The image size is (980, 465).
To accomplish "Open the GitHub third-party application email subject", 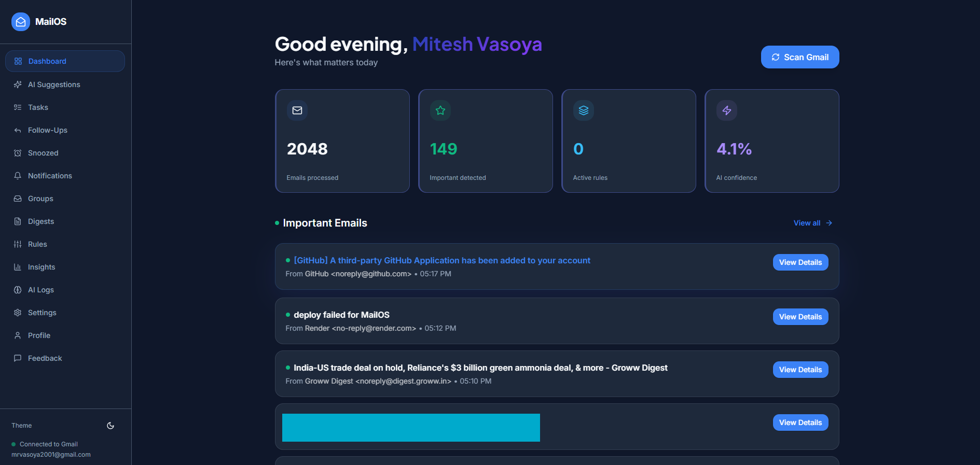I will point(441,260).
